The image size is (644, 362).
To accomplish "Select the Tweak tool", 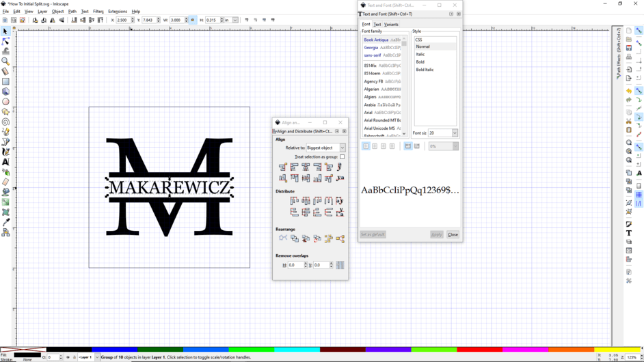I will coord(5,51).
